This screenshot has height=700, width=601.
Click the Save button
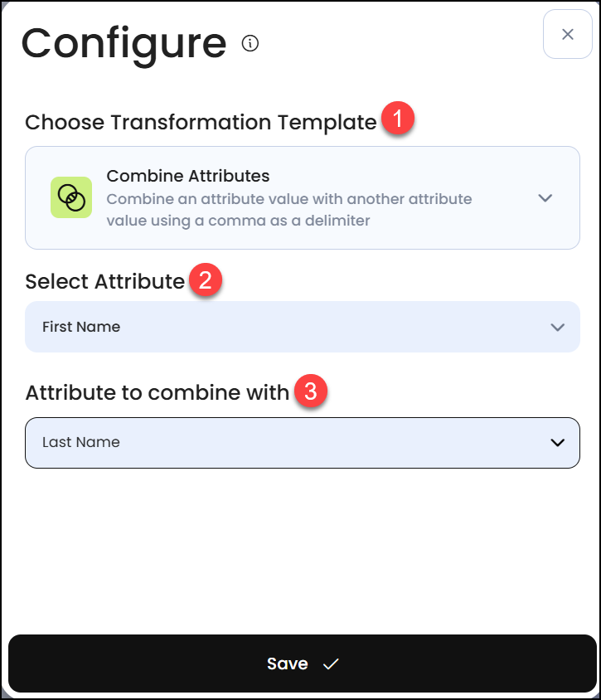pyautogui.click(x=300, y=663)
